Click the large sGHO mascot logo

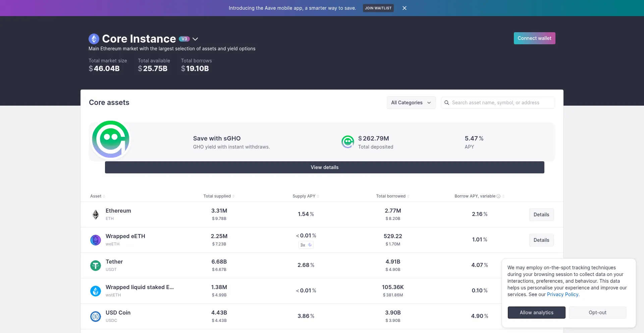tap(111, 139)
